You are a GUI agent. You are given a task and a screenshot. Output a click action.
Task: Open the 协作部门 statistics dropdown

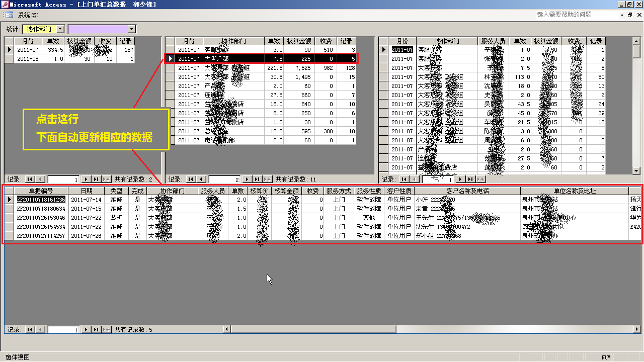pos(60,29)
